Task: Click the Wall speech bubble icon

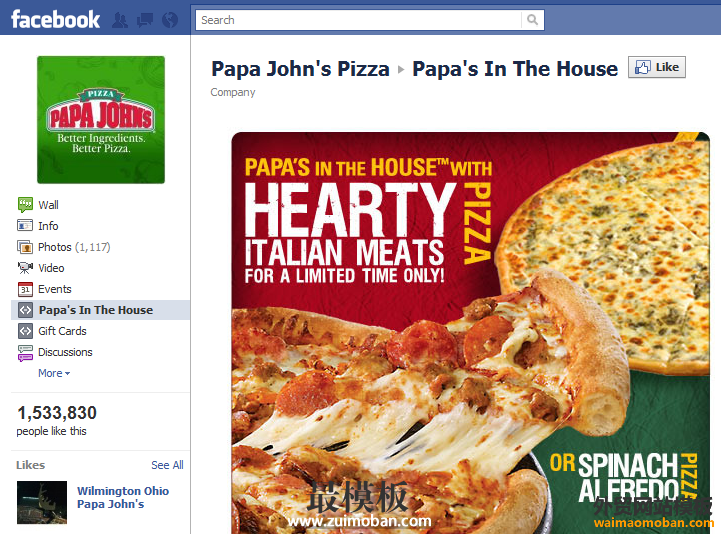Action: 25,205
